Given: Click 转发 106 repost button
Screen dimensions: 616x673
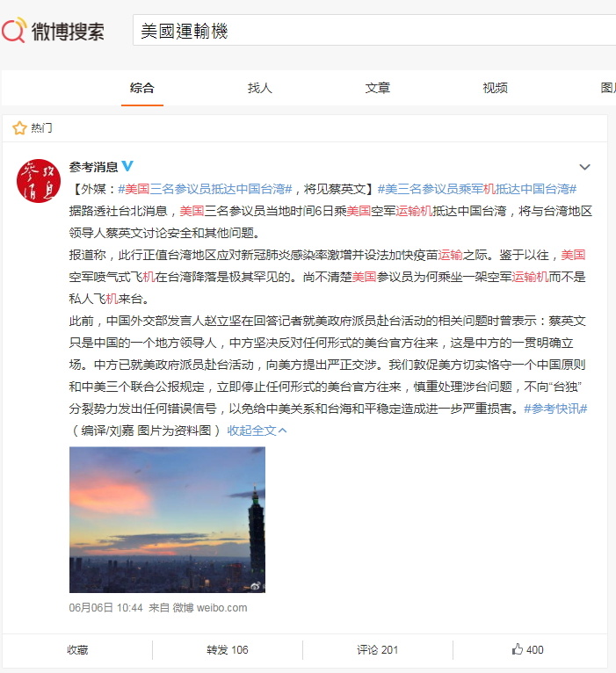Looking at the screenshot, I should tap(227, 650).
